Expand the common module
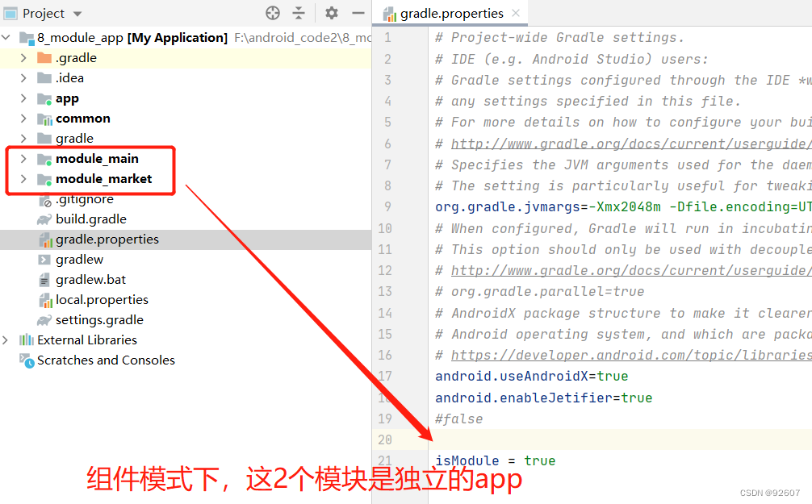This screenshot has width=812, height=504. pyautogui.click(x=24, y=118)
